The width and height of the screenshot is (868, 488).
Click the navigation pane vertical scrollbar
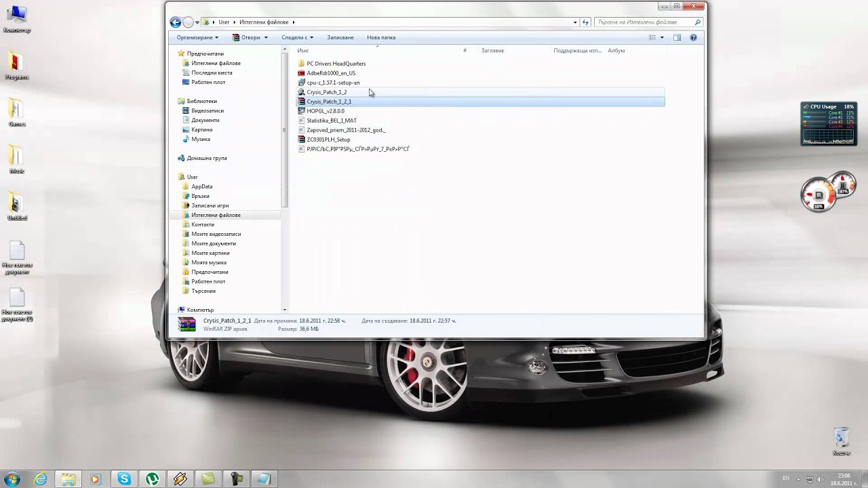[285, 129]
